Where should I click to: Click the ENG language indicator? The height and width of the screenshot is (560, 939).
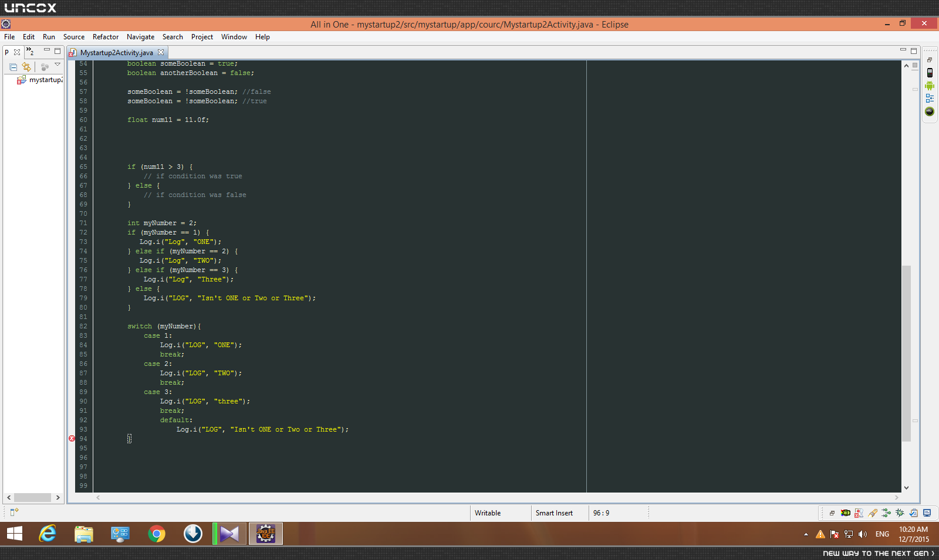coord(882,534)
